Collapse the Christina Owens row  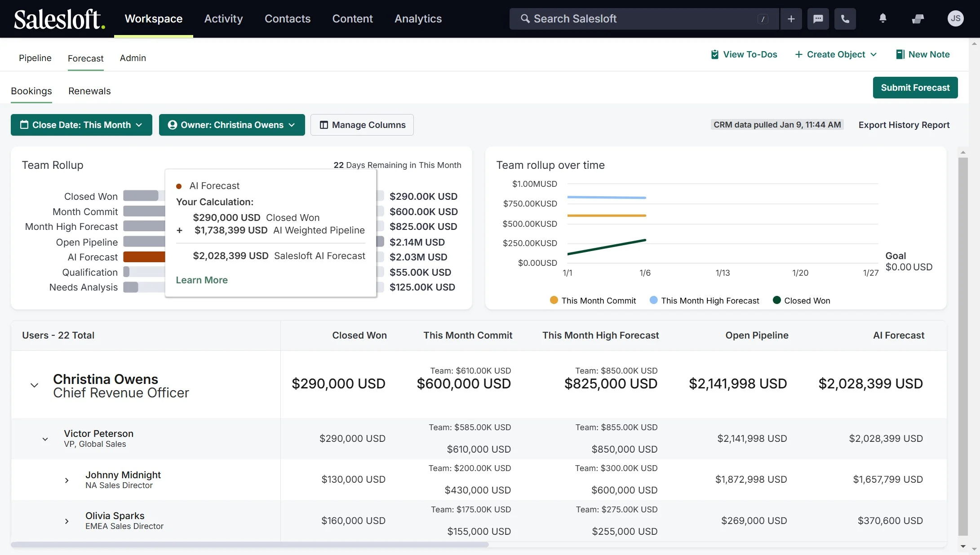pos(34,385)
